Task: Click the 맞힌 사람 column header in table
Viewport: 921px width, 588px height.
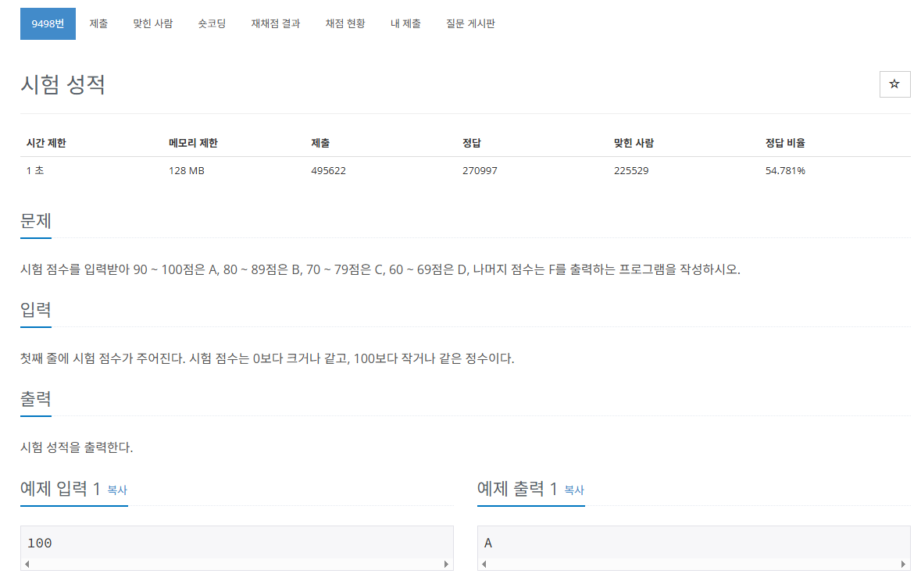Action: pyautogui.click(x=634, y=143)
